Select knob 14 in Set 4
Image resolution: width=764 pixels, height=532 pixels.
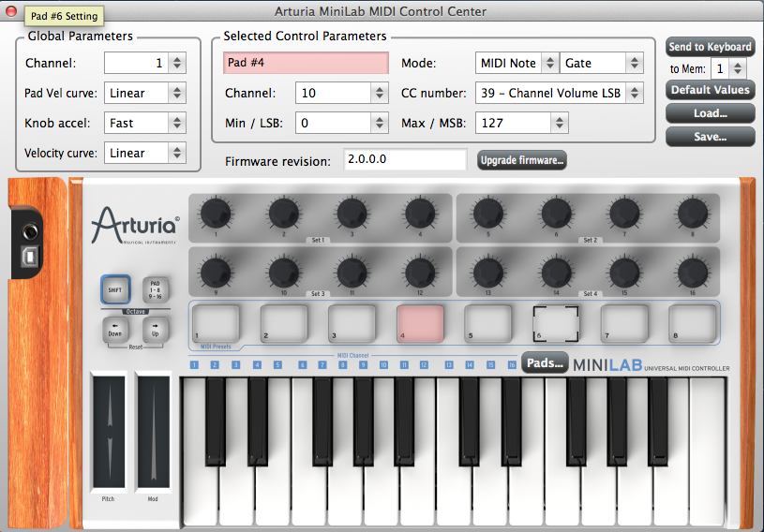(x=557, y=273)
